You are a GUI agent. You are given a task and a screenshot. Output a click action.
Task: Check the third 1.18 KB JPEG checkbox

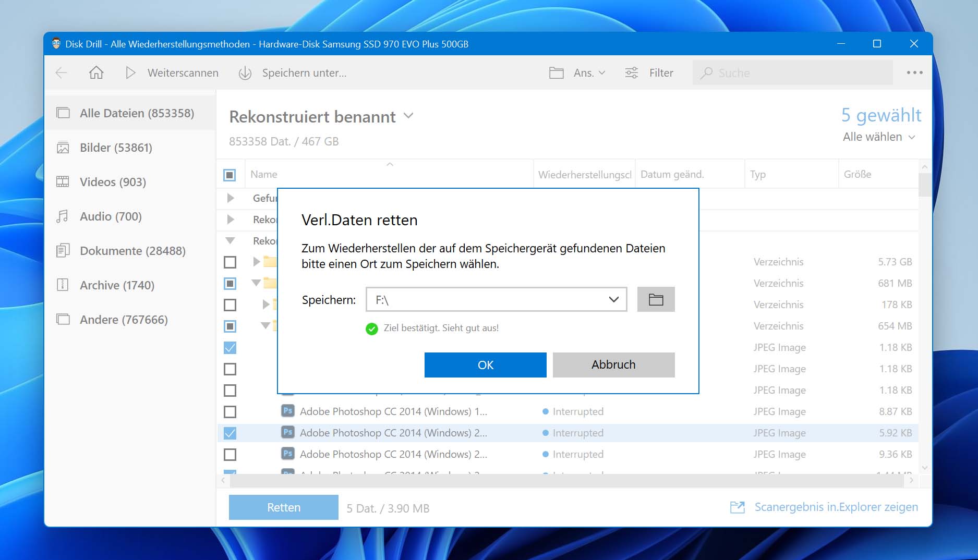tap(230, 390)
